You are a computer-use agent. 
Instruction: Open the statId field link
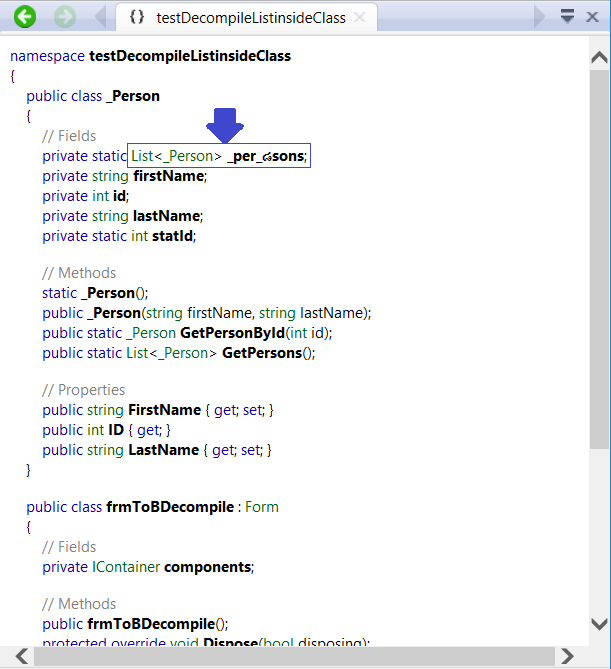coord(172,236)
